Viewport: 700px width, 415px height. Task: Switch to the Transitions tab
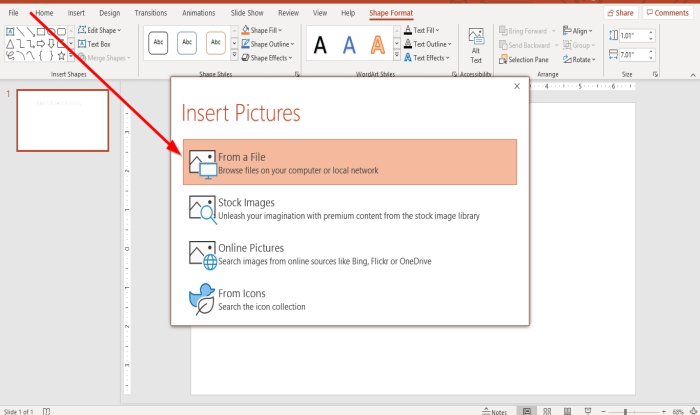(150, 13)
